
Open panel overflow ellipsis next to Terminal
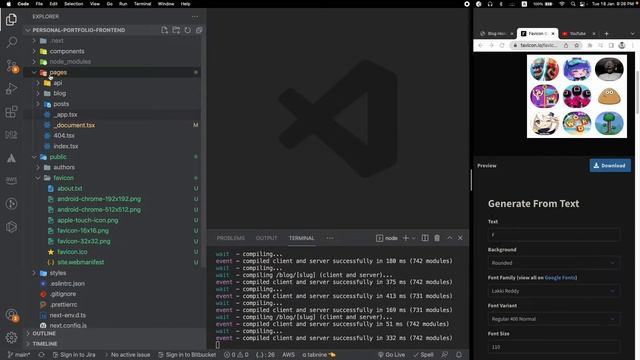(x=329, y=238)
